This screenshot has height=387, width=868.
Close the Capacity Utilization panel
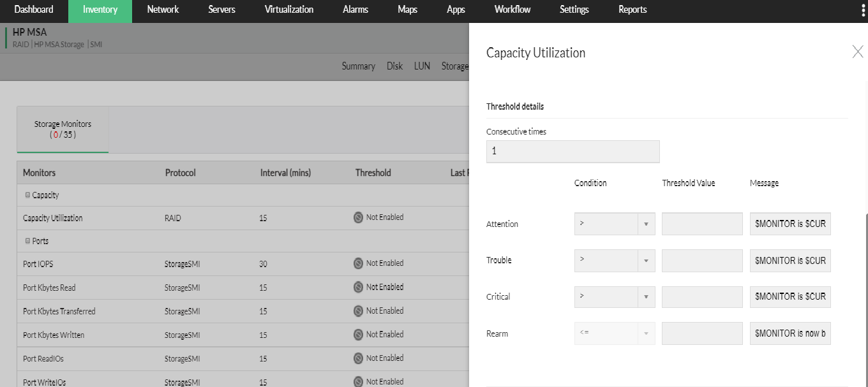[x=858, y=52]
